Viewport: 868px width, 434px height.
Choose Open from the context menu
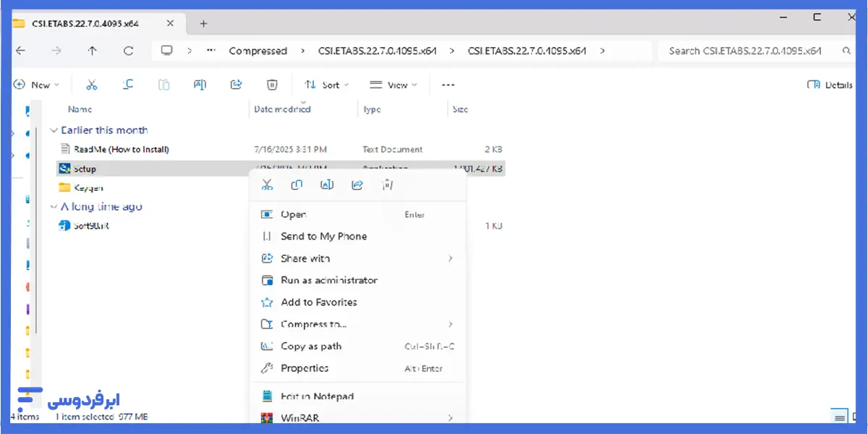click(358, 214)
